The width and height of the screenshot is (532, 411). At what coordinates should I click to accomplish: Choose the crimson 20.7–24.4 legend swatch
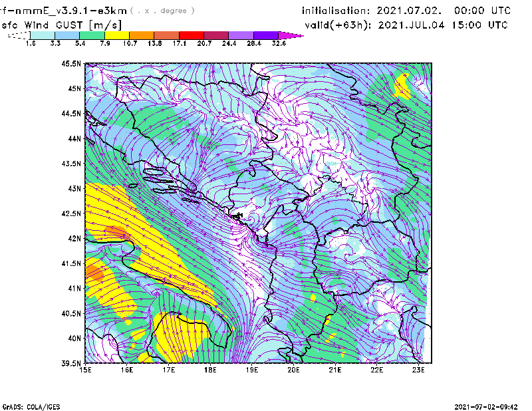216,35
